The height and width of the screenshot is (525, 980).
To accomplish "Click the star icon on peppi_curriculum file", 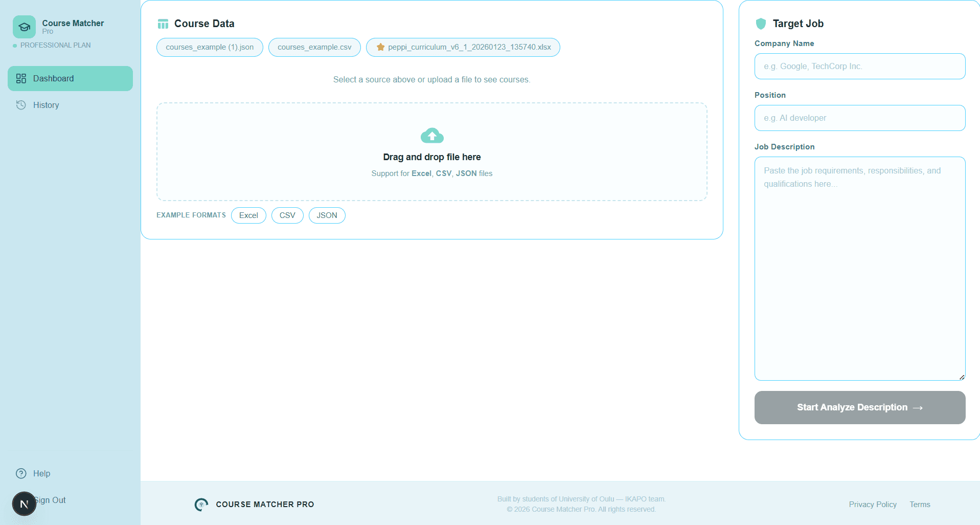I will (380, 47).
